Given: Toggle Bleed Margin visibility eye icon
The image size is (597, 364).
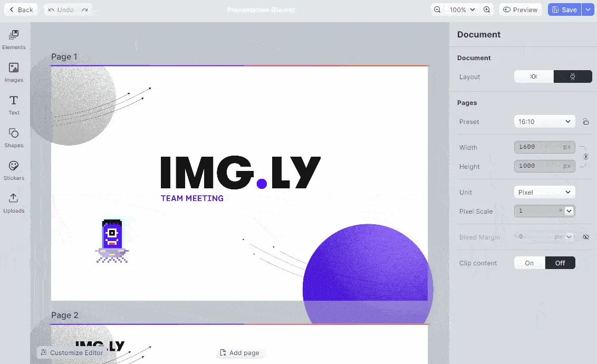Looking at the screenshot, I should pyautogui.click(x=586, y=237).
